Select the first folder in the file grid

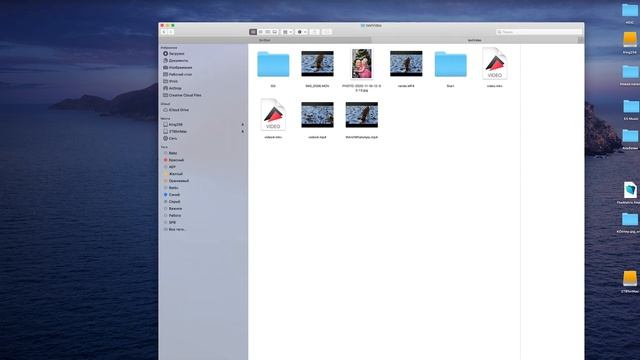273,64
